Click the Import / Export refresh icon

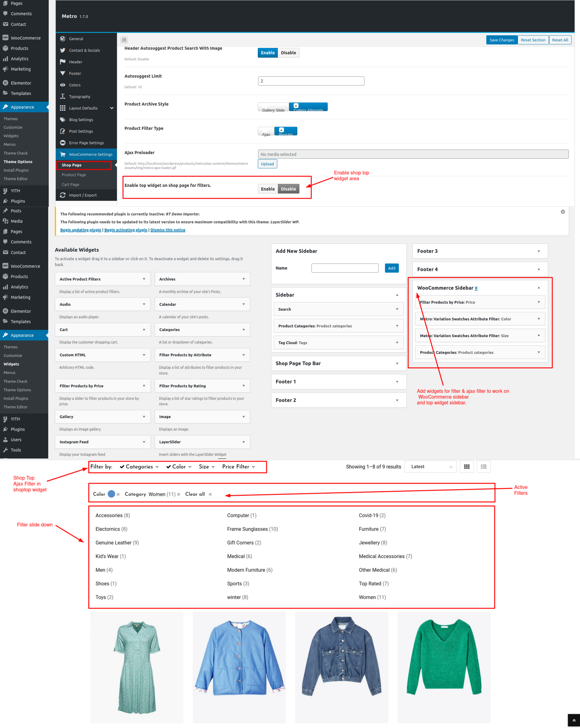tap(63, 195)
